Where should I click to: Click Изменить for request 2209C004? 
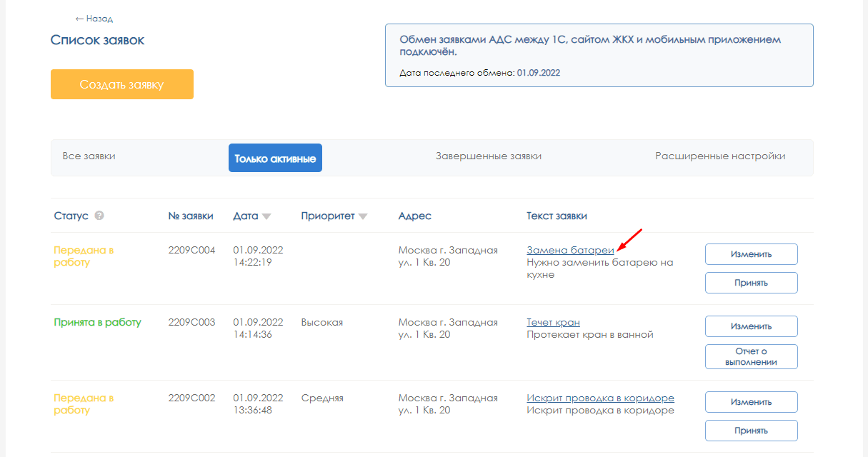751,254
